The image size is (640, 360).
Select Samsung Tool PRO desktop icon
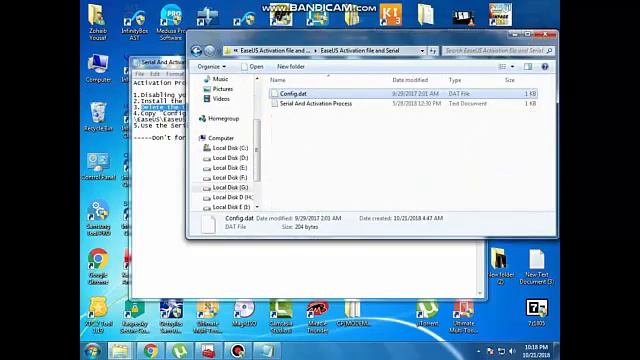(x=98, y=218)
